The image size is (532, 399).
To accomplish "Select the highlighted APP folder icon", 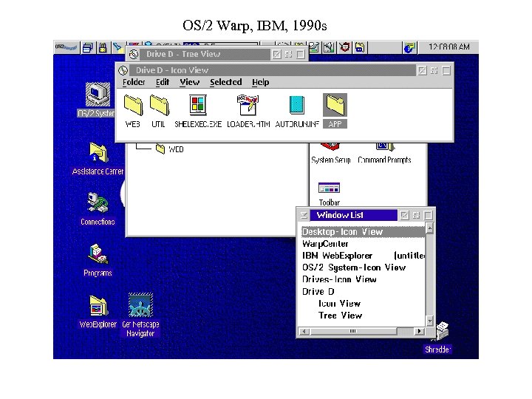I will [335, 111].
